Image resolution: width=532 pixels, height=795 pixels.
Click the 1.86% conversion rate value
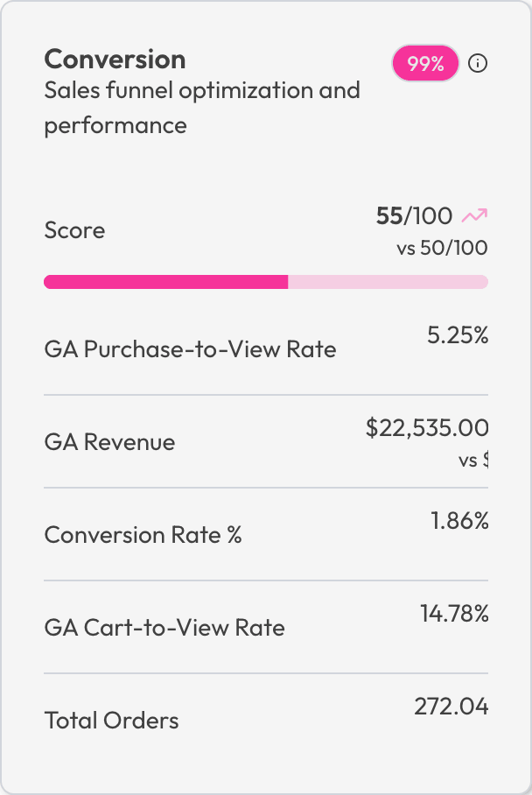tap(458, 520)
